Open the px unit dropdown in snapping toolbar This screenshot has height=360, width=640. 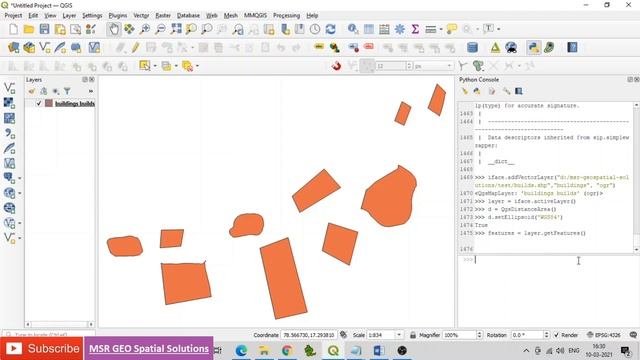tap(449, 66)
